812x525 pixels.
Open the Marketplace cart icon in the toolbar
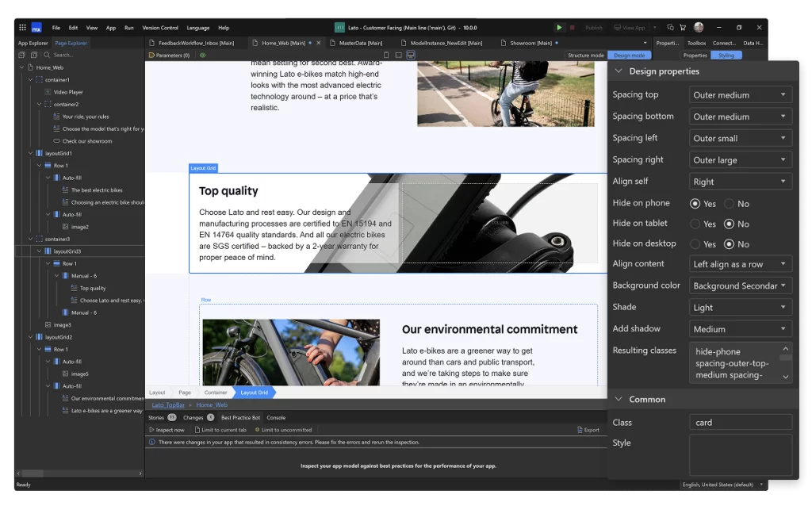coord(682,27)
